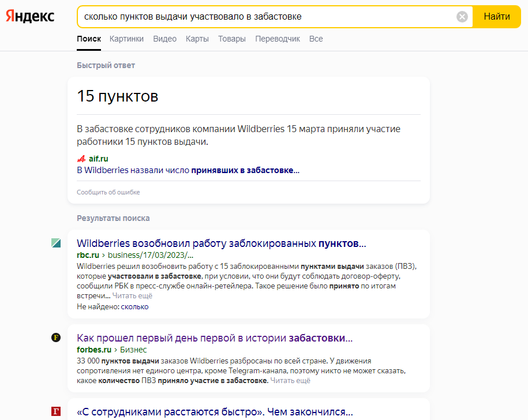Switch to the Картинки tab
This screenshot has height=420, width=528.
pyautogui.click(x=126, y=39)
